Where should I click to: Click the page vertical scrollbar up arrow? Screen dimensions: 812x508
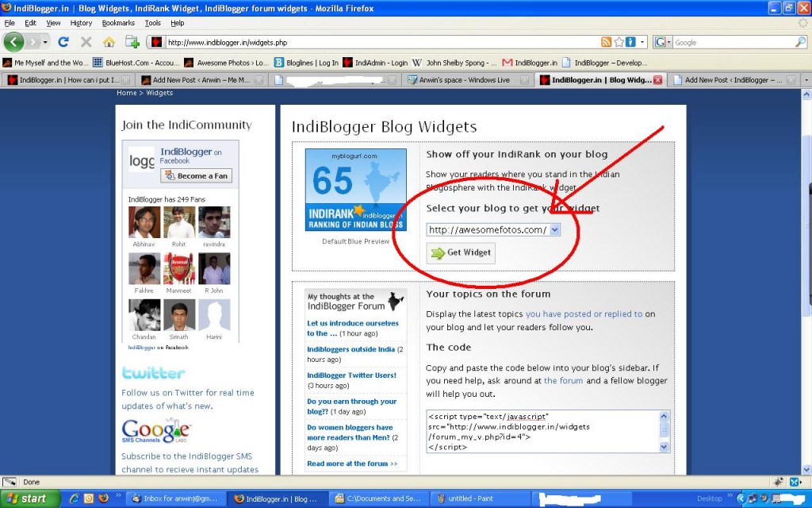tap(806, 94)
